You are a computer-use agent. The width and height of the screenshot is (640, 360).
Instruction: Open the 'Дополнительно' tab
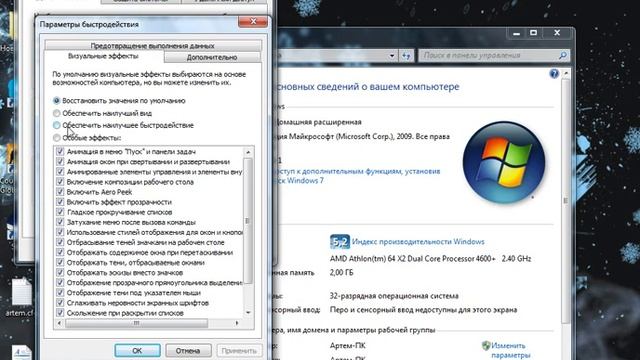[x=212, y=57]
